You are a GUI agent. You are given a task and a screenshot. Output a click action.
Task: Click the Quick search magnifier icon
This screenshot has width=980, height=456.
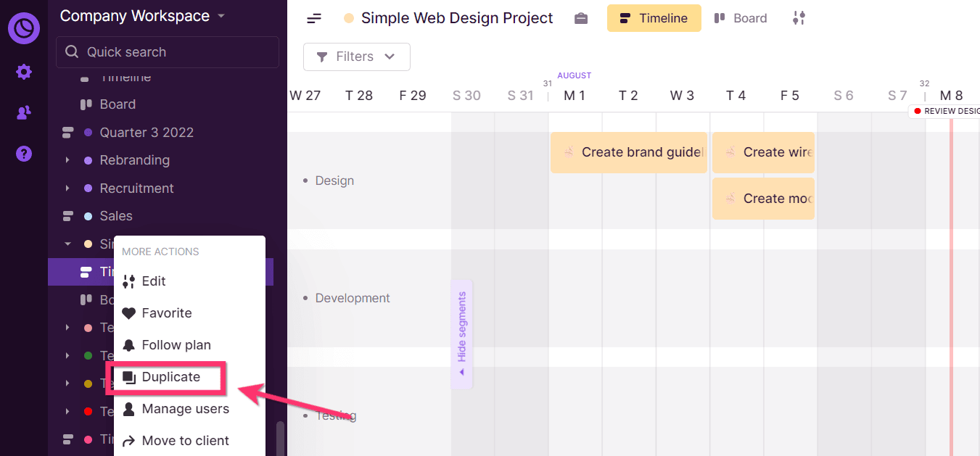pos(71,51)
